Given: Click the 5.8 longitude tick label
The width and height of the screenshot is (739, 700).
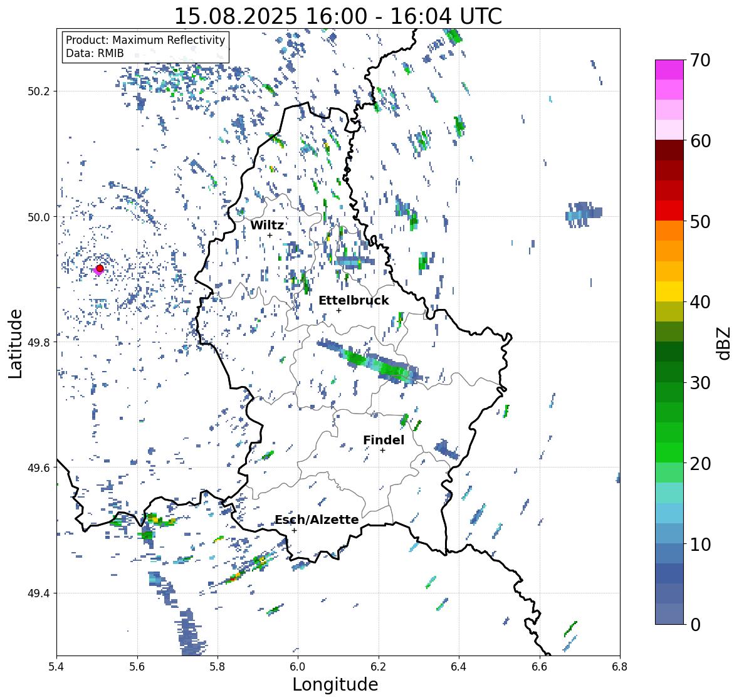Looking at the screenshot, I should (218, 667).
